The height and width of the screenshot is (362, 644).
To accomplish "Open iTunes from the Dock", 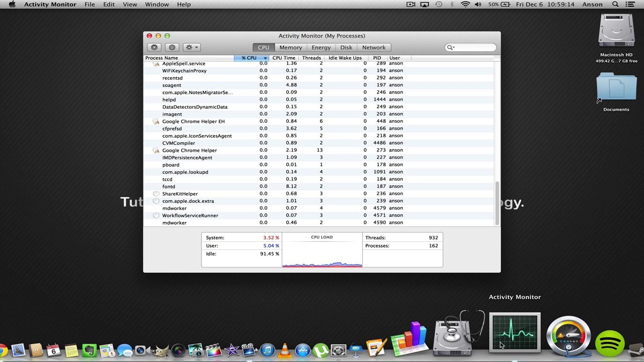I will coord(267,349).
